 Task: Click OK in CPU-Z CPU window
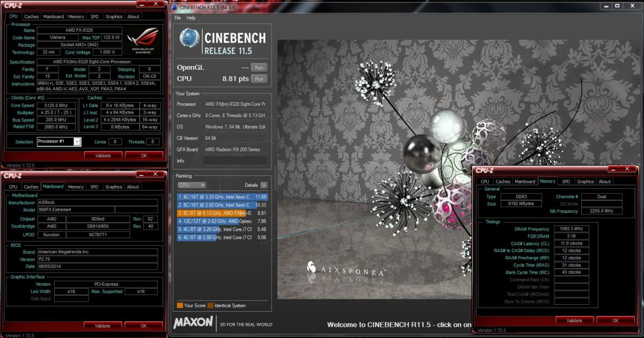click(x=144, y=156)
